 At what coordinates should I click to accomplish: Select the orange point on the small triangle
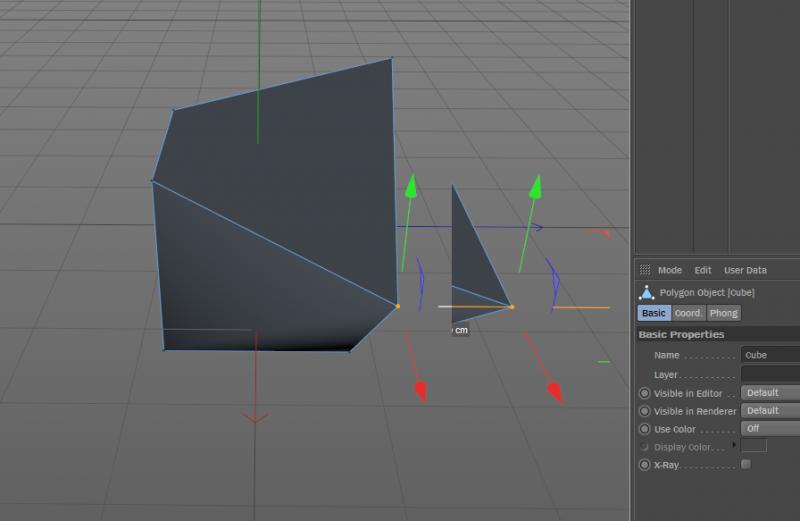click(x=512, y=307)
